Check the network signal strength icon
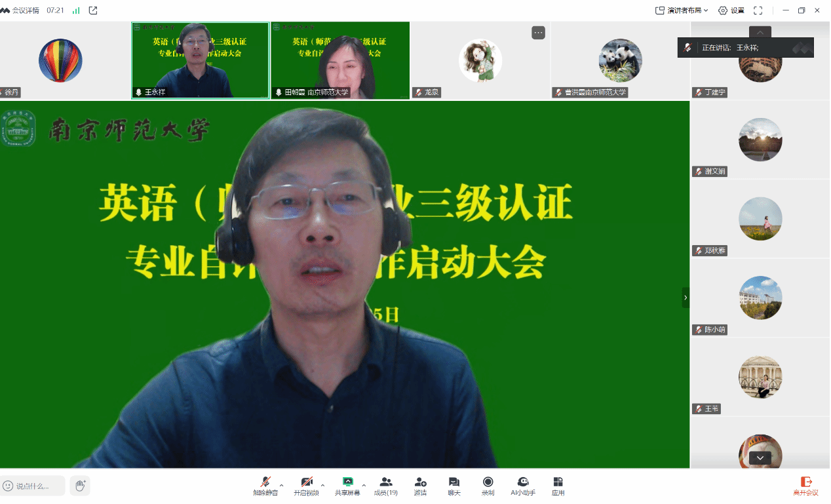 (76, 10)
